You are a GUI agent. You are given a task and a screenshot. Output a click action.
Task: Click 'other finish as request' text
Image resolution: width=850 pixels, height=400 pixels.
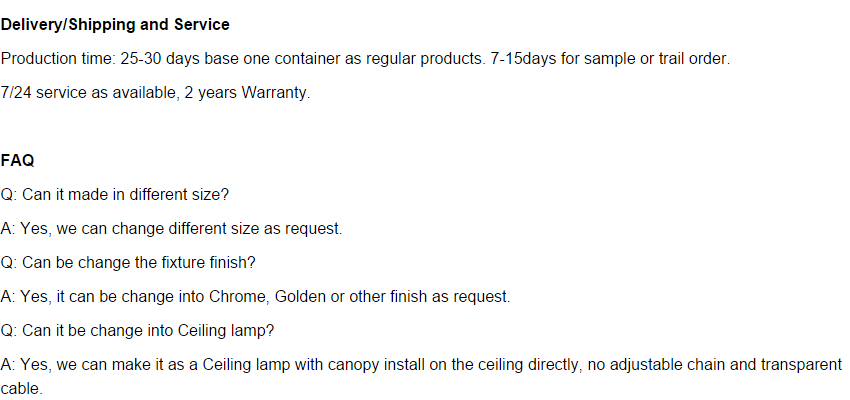(x=430, y=297)
